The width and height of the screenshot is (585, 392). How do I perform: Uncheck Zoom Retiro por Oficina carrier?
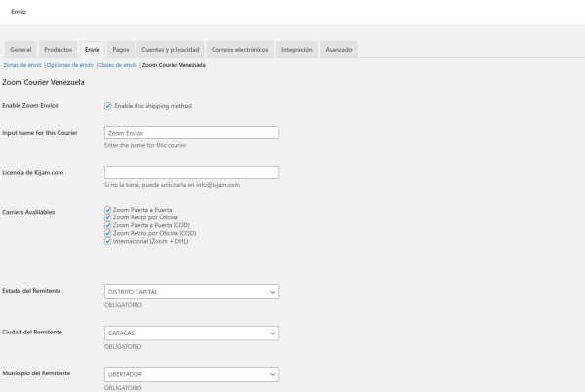[x=108, y=217]
